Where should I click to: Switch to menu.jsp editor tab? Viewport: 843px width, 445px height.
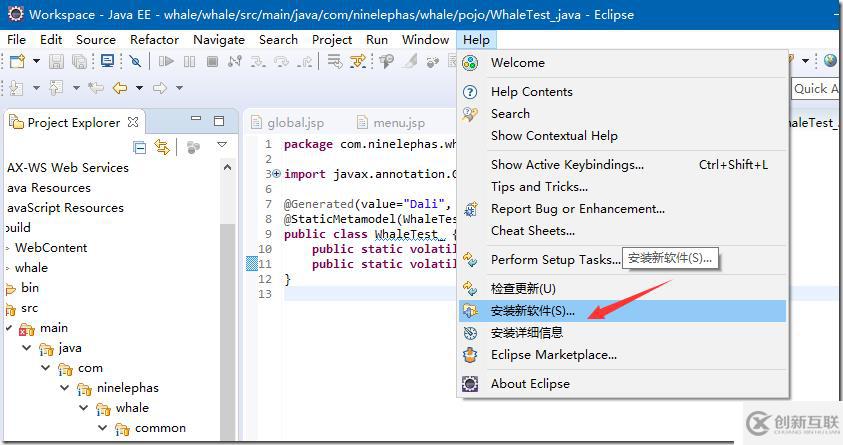[391, 123]
